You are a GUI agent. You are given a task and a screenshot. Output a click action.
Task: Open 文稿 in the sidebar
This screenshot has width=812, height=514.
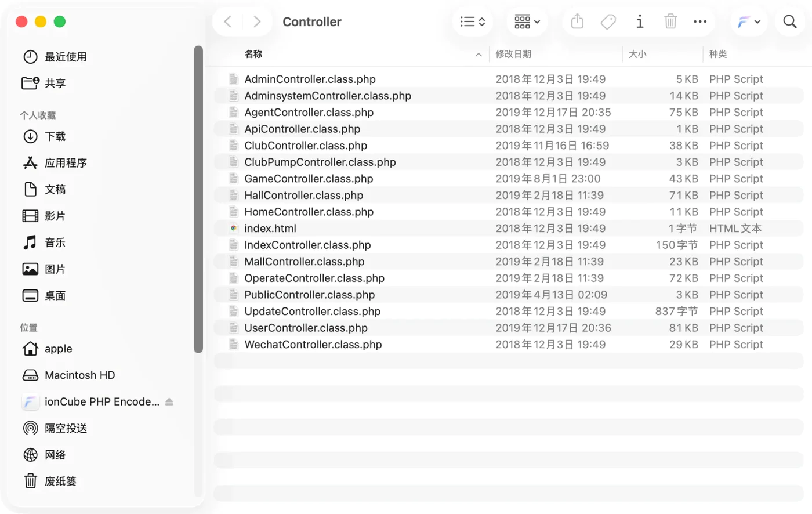click(x=44, y=189)
